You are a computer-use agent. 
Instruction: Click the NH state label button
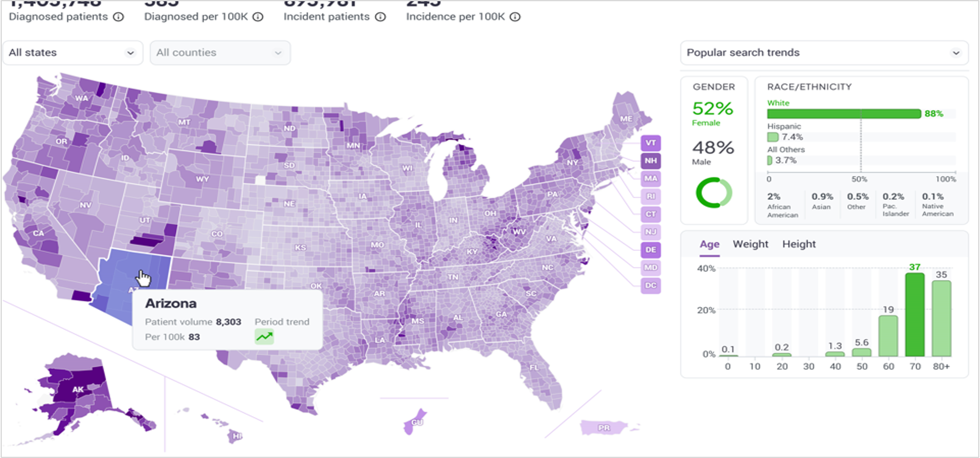click(650, 161)
